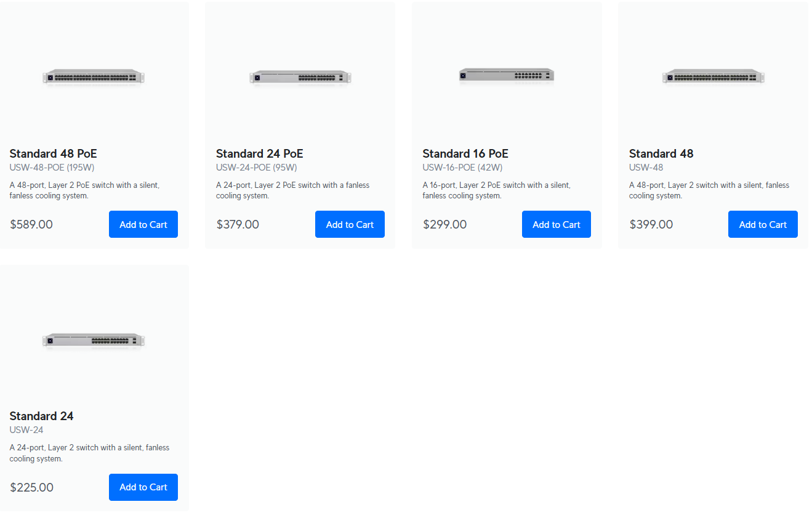
Task: View the Standard 16 PoE switch image
Action: tap(507, 75)
